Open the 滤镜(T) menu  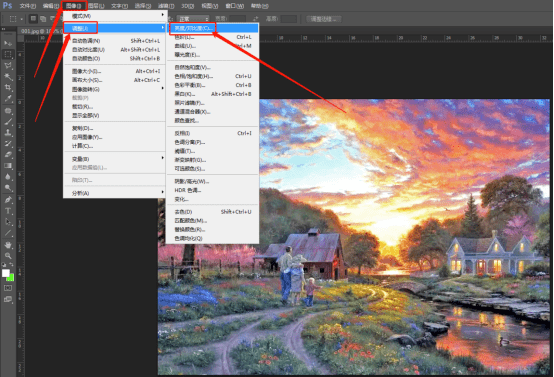[166, 6]
